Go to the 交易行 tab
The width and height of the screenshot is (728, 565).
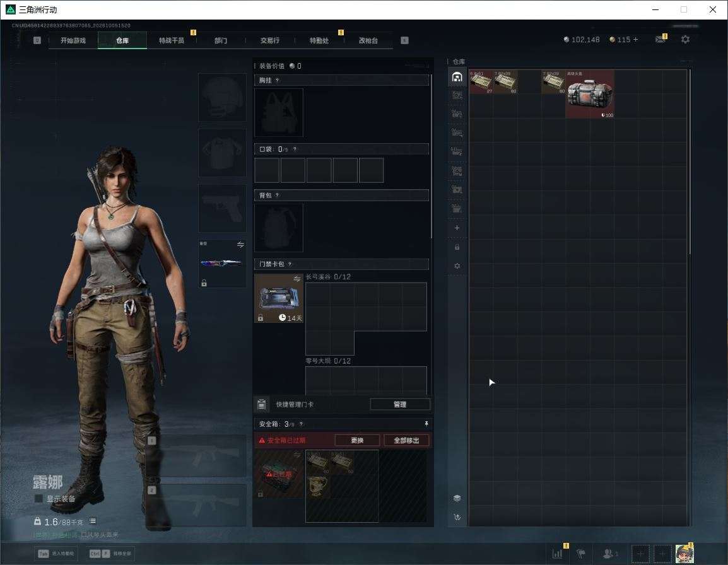(270, 40)
